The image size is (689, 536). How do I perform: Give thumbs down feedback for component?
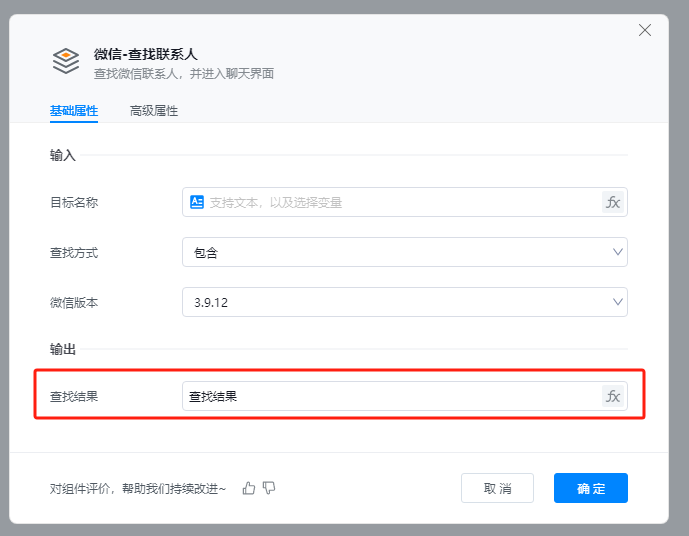[269, 488]
